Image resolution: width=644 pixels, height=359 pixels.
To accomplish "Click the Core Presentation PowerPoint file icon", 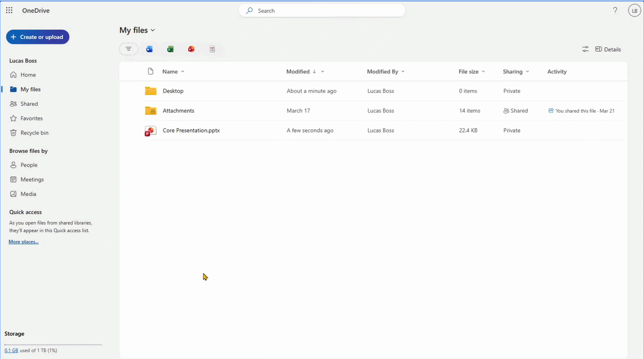I will (x=150, y=131).
